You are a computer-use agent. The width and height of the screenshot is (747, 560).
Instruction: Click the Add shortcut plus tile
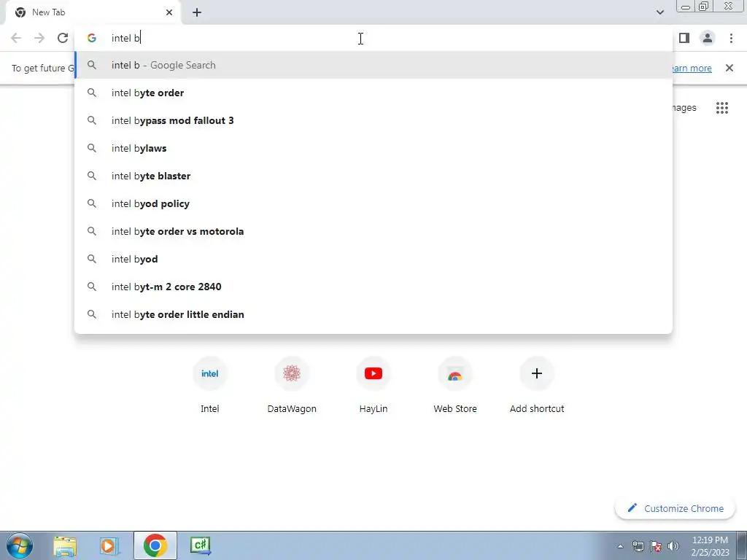tap(537, 386)
